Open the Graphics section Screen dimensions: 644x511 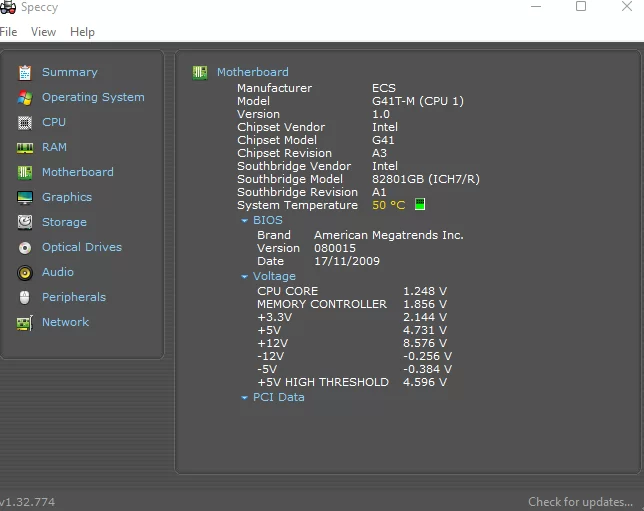click(67, 197)
